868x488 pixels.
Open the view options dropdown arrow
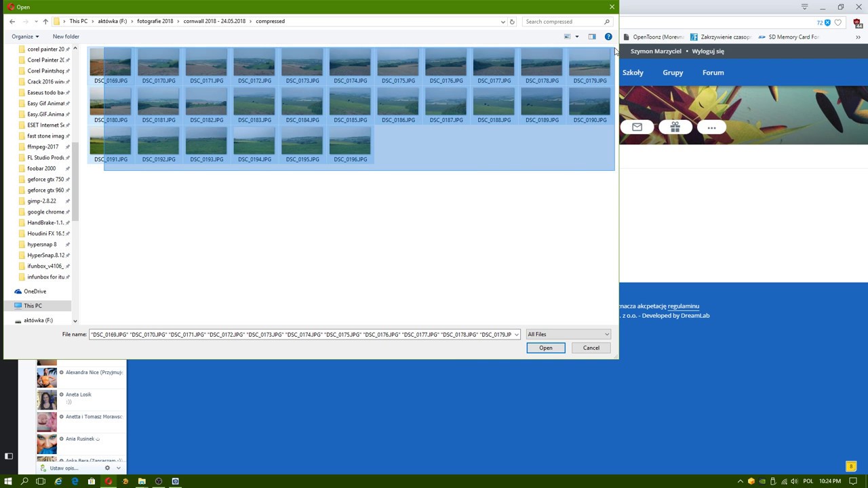(577, 37)
